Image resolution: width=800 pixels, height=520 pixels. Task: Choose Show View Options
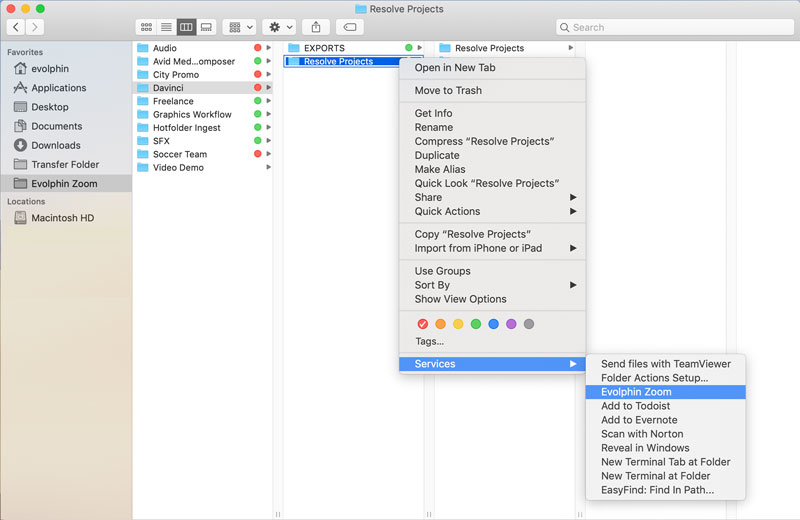492,300
